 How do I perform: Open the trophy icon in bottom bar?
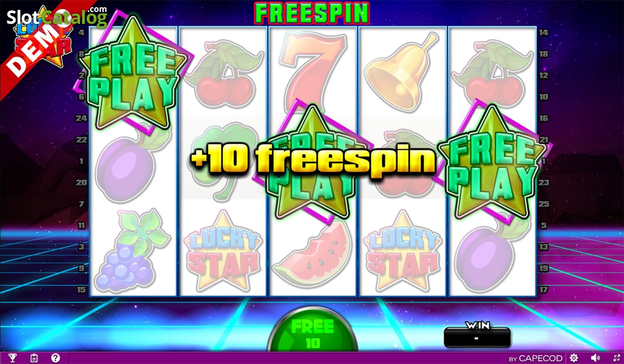pos(12,358)
